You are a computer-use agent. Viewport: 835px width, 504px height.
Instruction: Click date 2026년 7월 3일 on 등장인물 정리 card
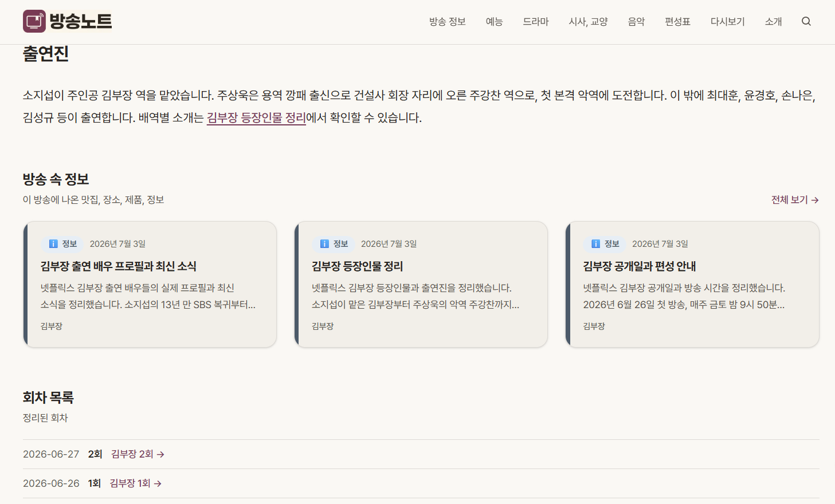pyautogui.click(x=389, y=244)
